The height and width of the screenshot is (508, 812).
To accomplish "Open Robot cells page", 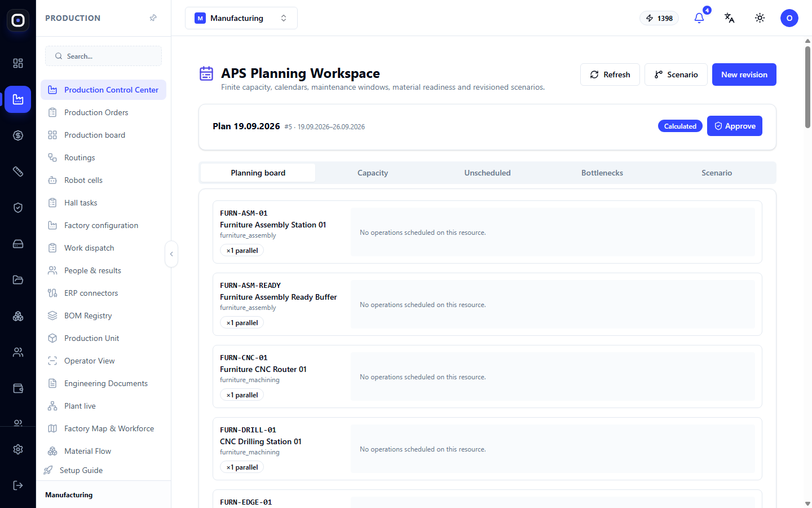I will click(103, 180).
